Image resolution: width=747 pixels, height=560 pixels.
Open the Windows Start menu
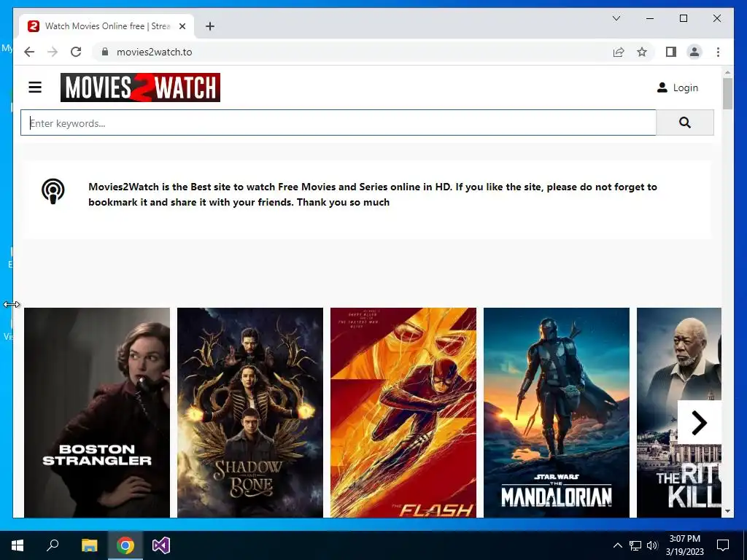18,545
